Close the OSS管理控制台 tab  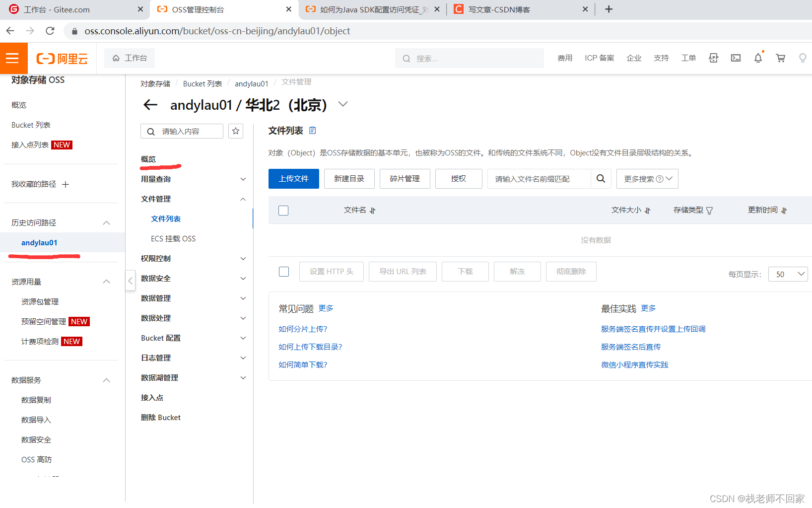(x=289, y=9)
